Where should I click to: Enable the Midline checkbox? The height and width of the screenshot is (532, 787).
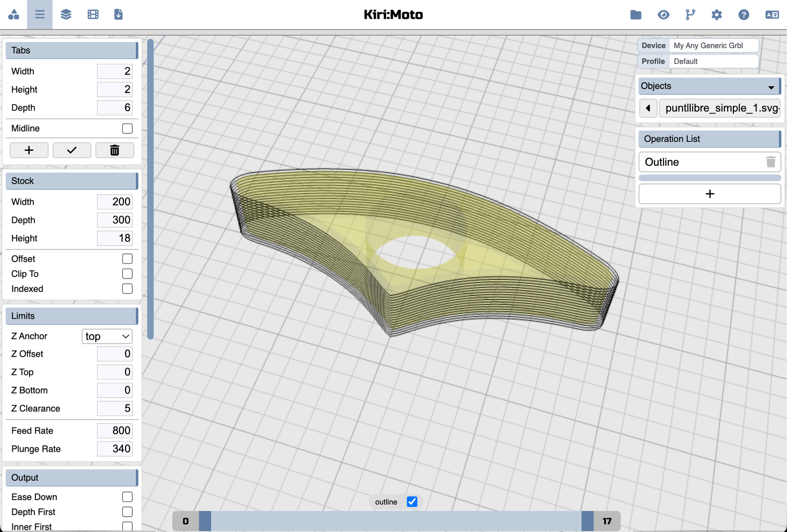click(127, 128)
